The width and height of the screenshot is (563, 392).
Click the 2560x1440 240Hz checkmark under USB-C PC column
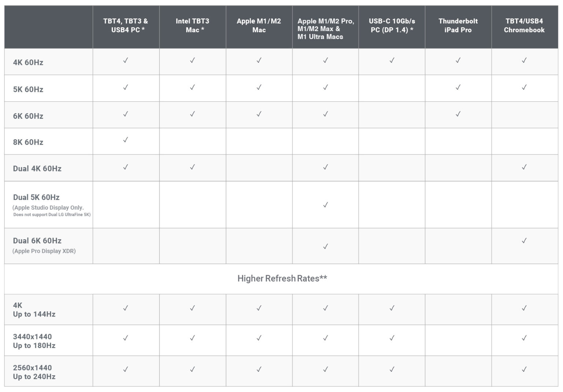pyautogui.click(x=392, y=369)
